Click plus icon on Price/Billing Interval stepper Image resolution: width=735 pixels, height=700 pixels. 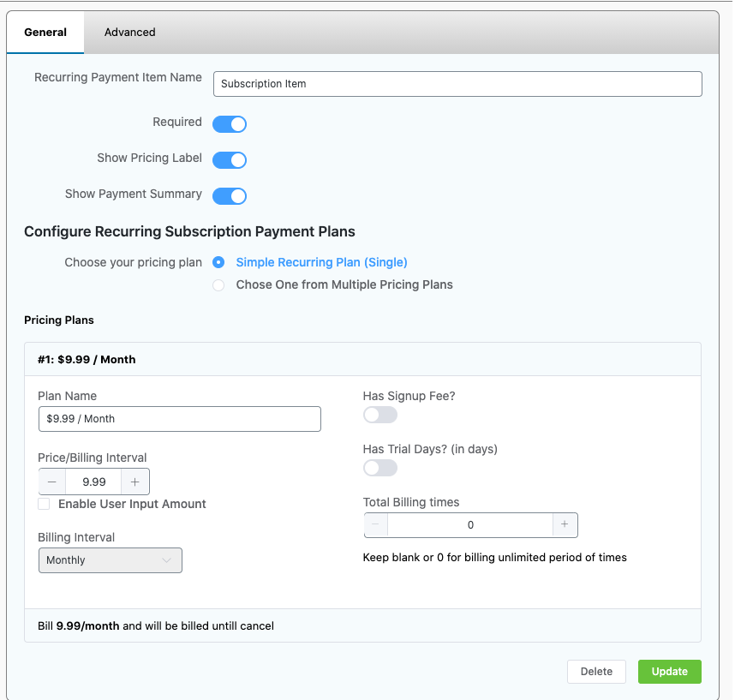[135, 482]
